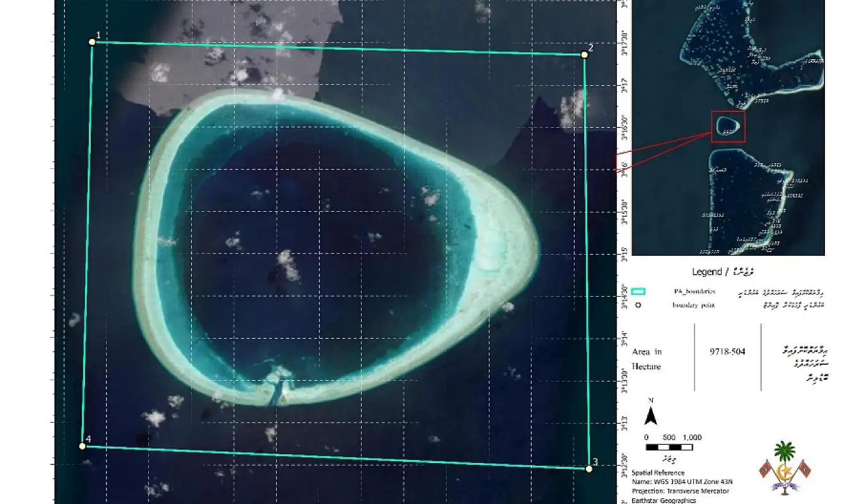Click the 1,000 label on scale bar
This screenshot has width=864, height=504.
coord(691,437)
